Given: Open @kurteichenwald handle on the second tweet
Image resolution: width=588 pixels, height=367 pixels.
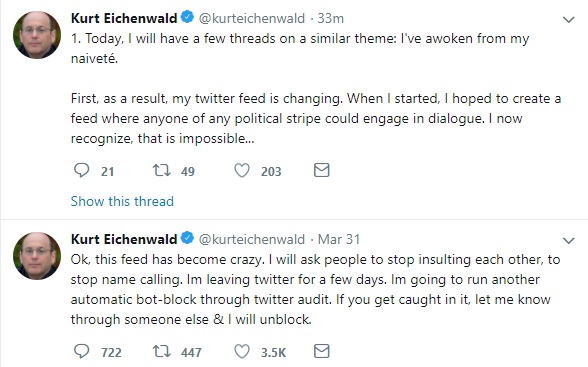Looking at the screenshot, I should pos(252,239).
